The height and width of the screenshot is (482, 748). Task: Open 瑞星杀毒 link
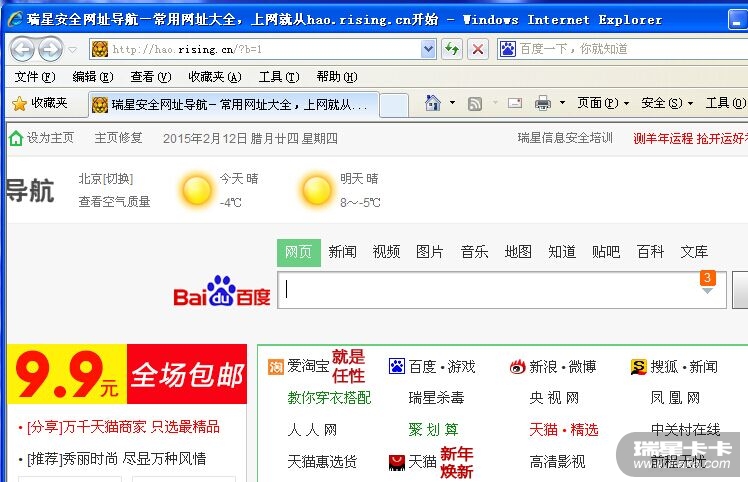(436, 398)
